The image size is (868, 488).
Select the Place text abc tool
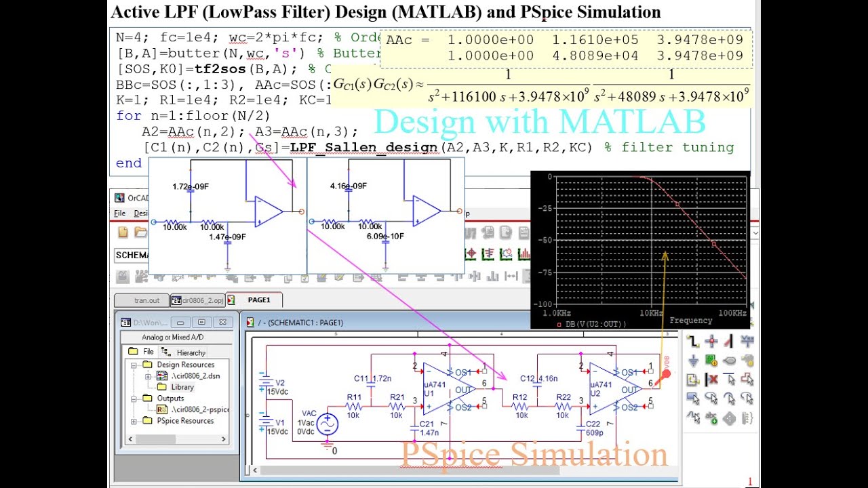711,418
